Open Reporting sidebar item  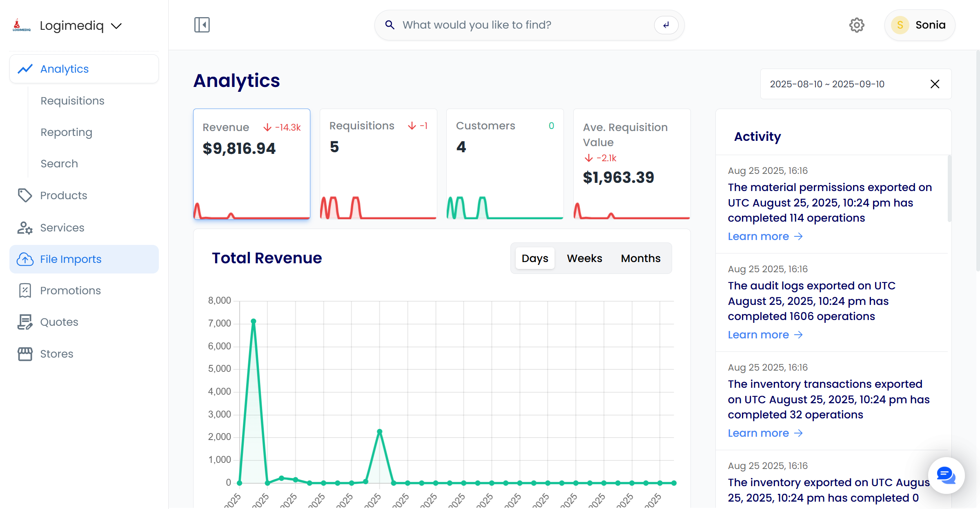click(66, 132)
